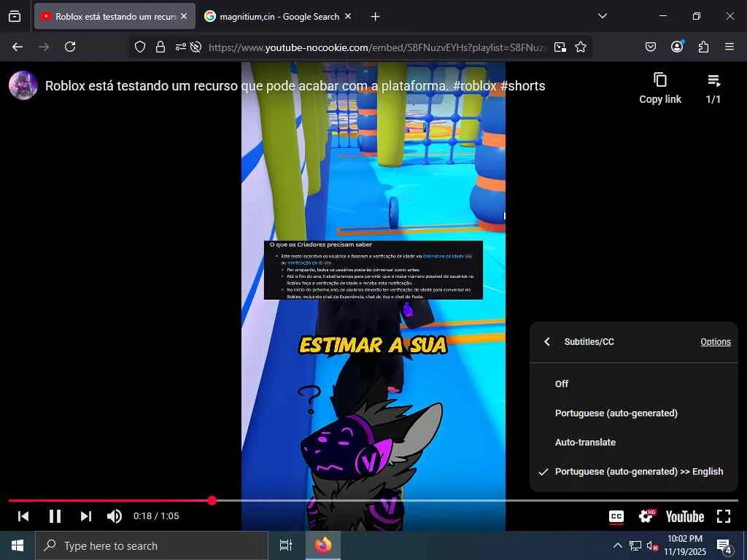This screenshot has width=747, height=560.
Task: Open the Firefox View icon
Action: [15, 16]
